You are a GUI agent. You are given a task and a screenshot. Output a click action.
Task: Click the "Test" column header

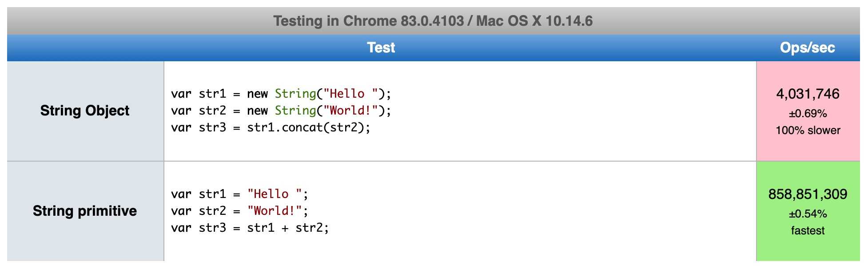click(x=381, y=47)
